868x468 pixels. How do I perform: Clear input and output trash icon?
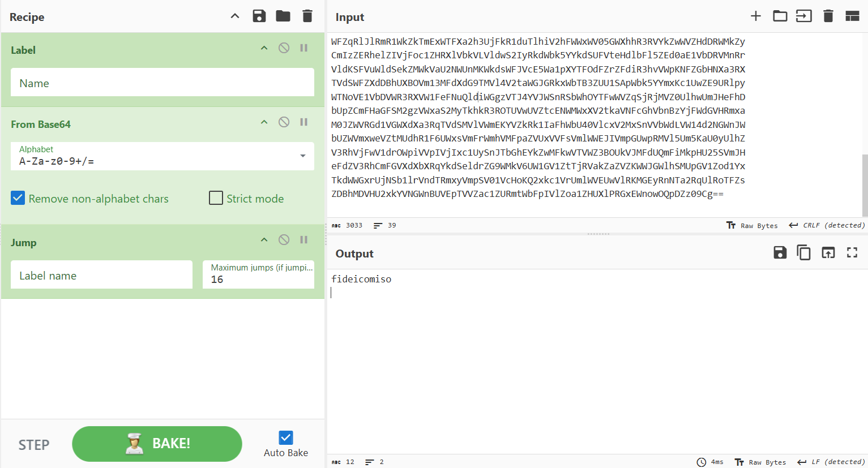pyautogui.click(x=828, y=16)
